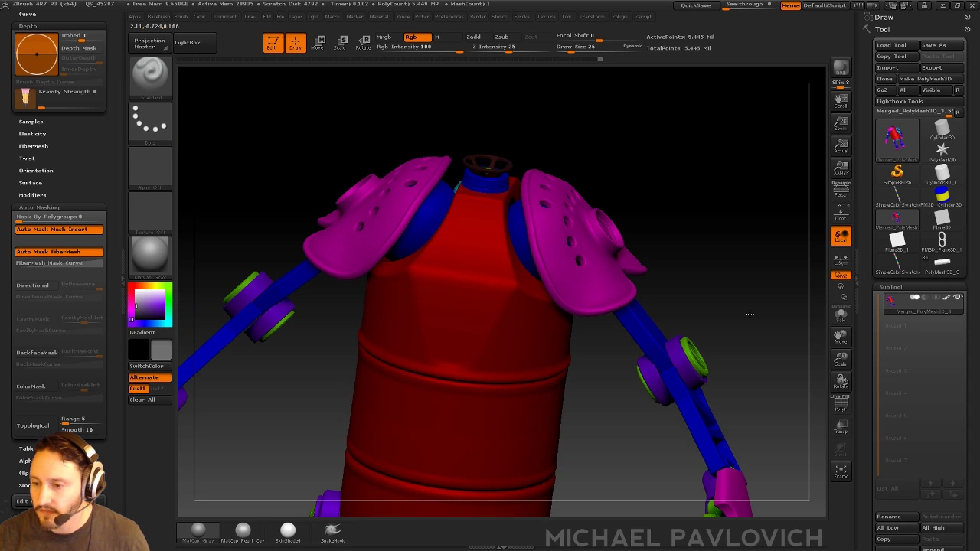
Task: Activate Draw mode button
Action: [x=295, y=43]
